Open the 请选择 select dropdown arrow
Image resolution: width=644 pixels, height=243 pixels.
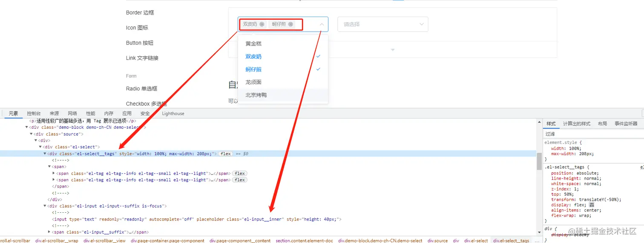(x=422, y=24)
